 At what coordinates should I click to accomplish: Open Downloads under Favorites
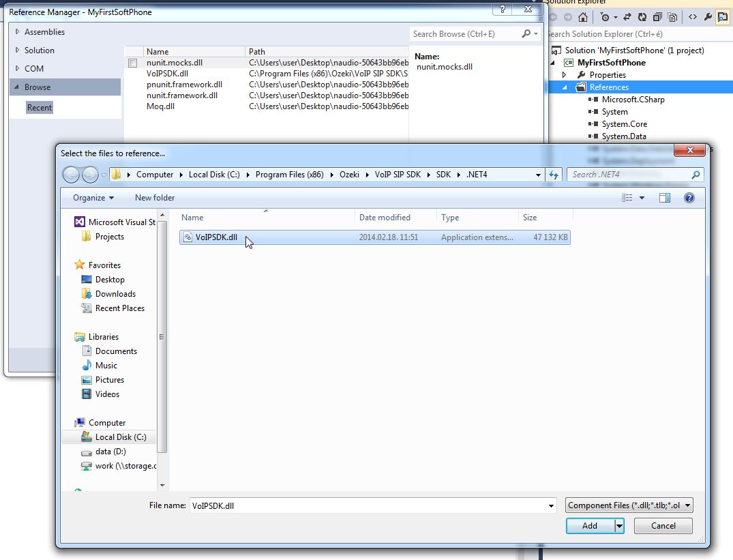pyautogui.click(x=108, y=294)
